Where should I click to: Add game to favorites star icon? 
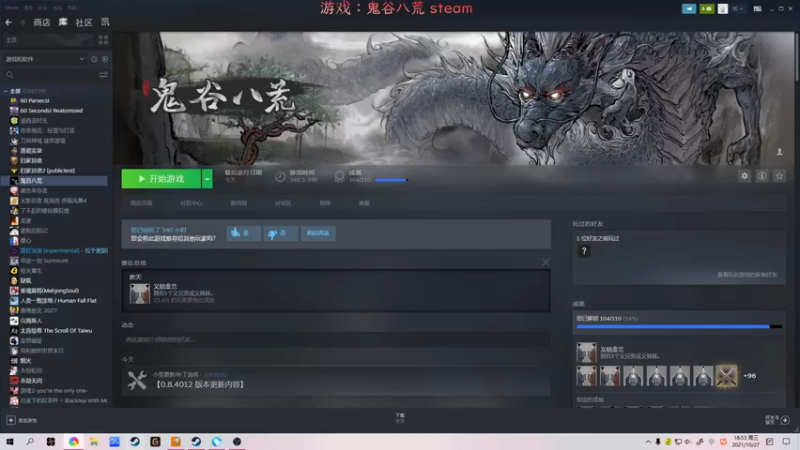[779, 176]
